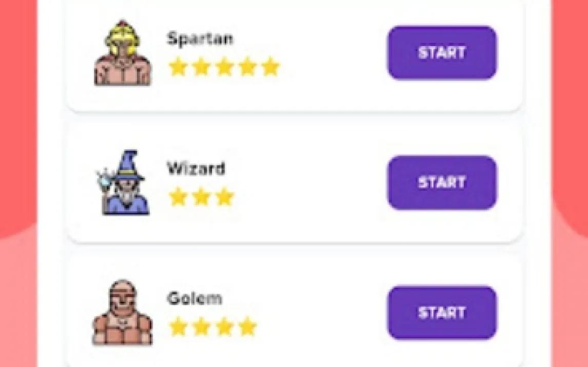Click the second star in Wizard's rating
Image resolution: width=588 pixels, height=367 pixels.
click(x=201, y=197)
